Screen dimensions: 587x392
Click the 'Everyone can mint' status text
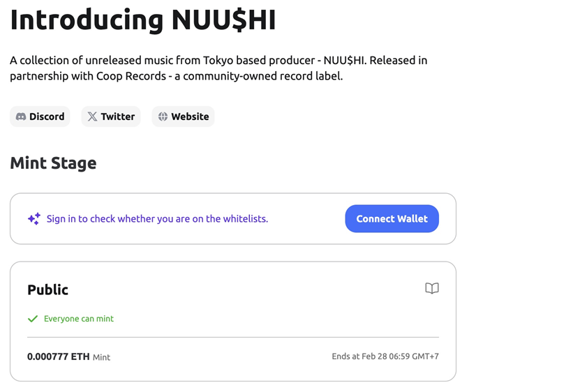point(78,319)
